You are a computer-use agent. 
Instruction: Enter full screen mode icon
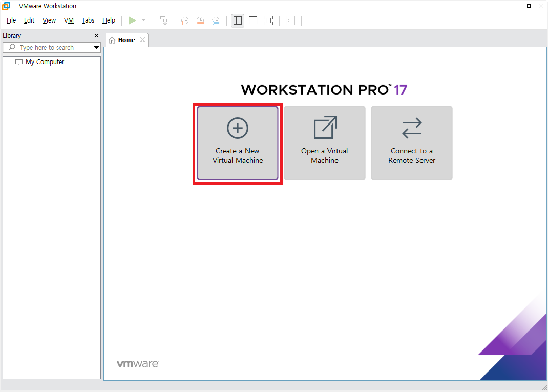coord(268,20)
